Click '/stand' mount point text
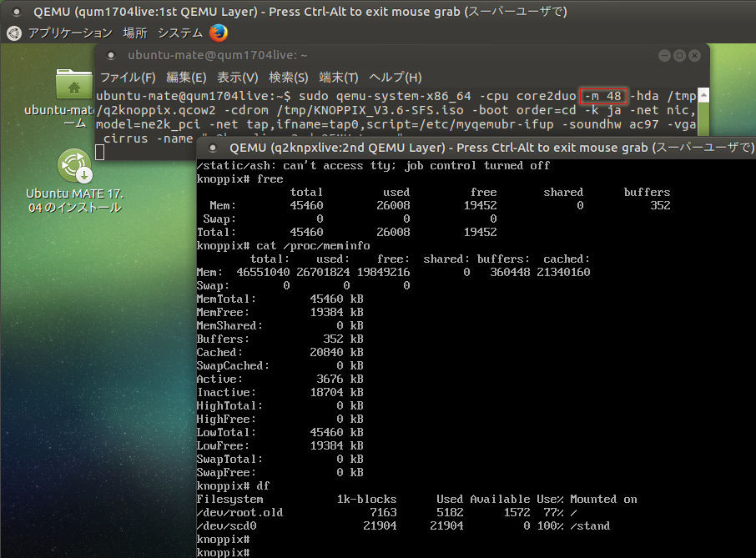The width and height of the screenshot is (756, 558). pos(590,525)
